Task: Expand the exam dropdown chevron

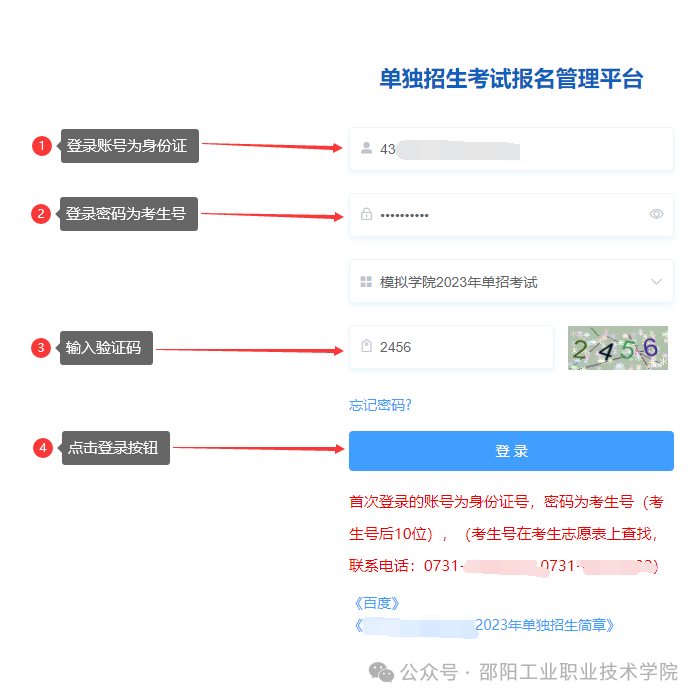Action: (656, 282)
